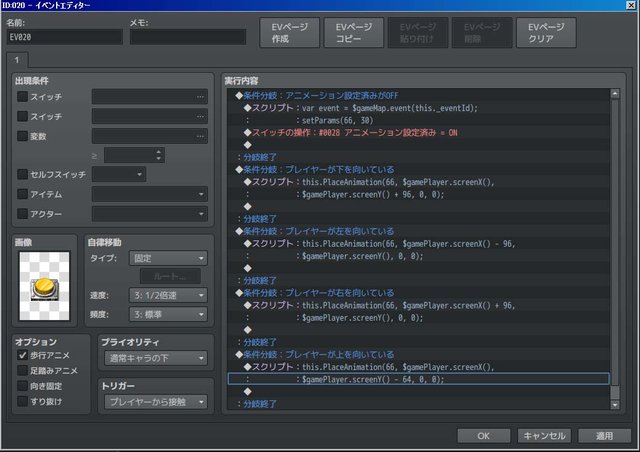Select the last 分岐終了 line
The height and width of the screenshot is (452, 640).
pos(418,404)
